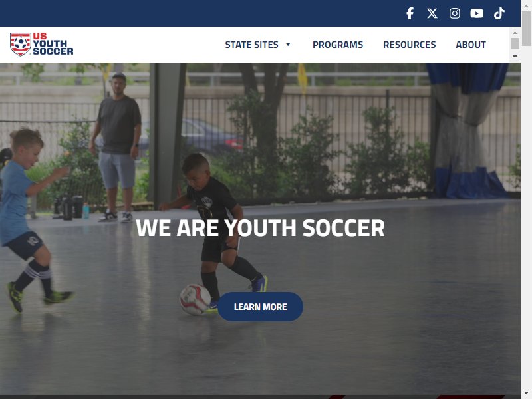532x399 pixels.
Task: Click the navigation bar scroll down arrow
Action: 515,57
